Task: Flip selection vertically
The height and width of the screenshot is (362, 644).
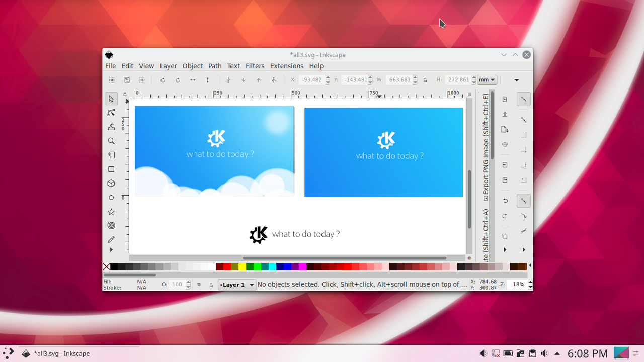Action: coord(208,80)
